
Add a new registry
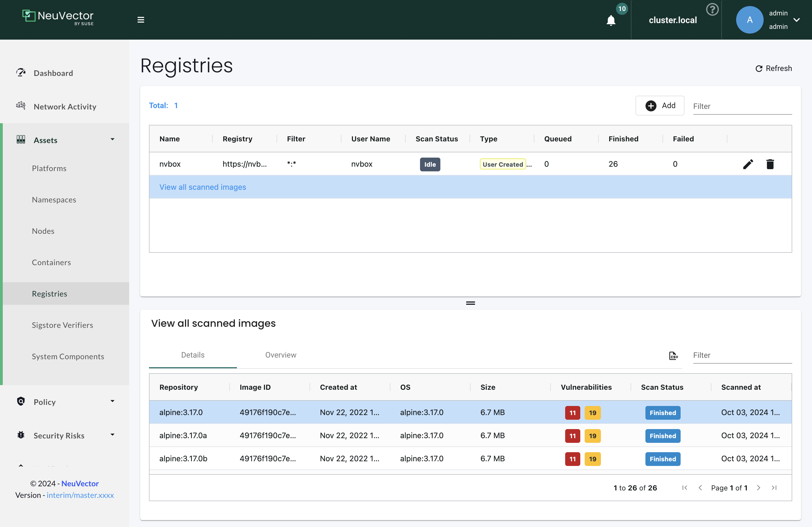tap(660, 106)
